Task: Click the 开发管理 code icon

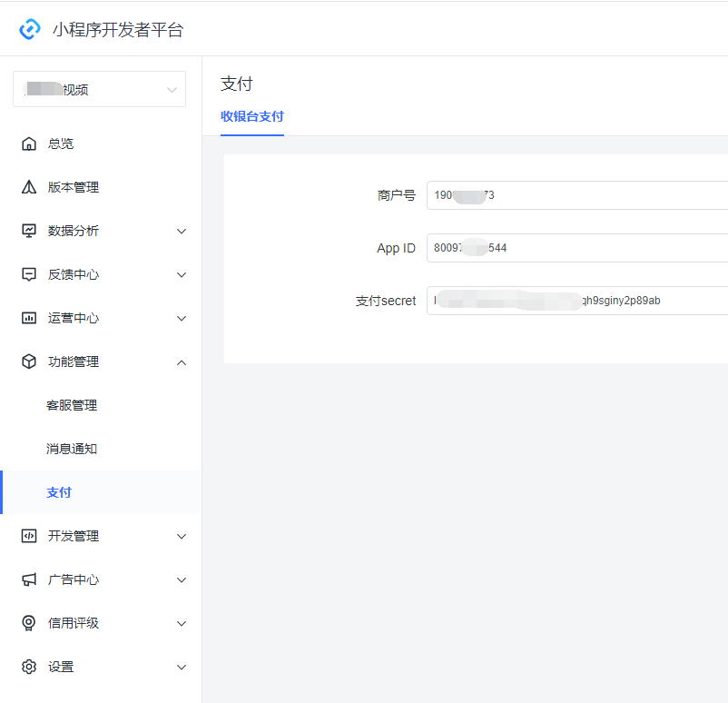Action: pyautogui.click(x=29, y=536)
